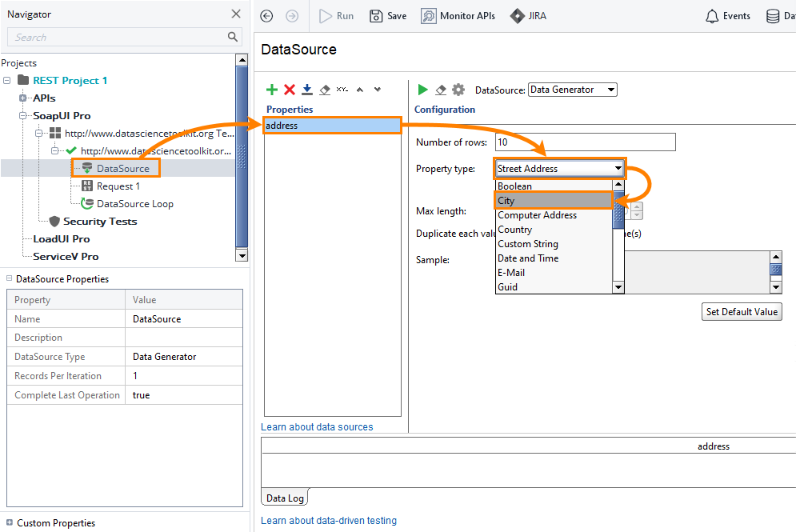The height and width of the screenshot is (532, 796).
Task: Select LoadUI Pro in the tree
Action: click(62, 239)
